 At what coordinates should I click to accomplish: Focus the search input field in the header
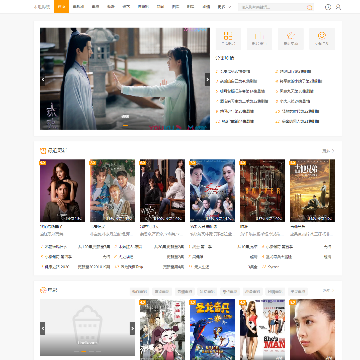click(x=272, y=7)
